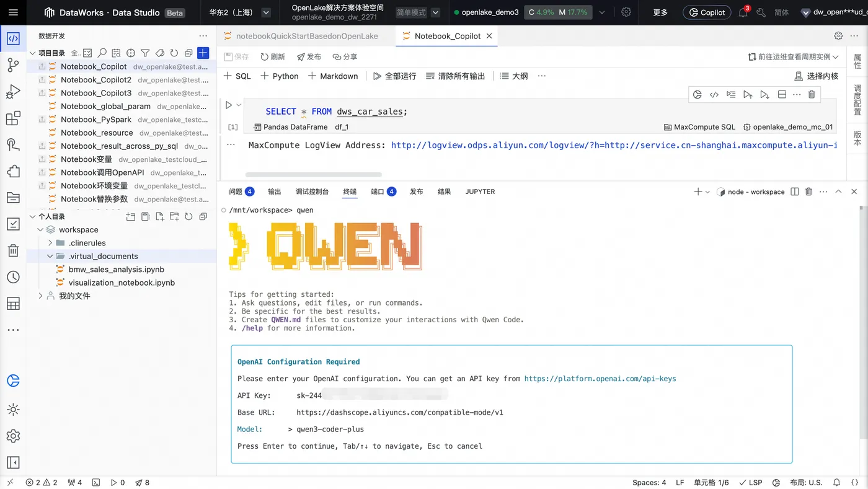Click the delete cell trash icon
Screen dimensions: 868x489
(x=812, y=94)
